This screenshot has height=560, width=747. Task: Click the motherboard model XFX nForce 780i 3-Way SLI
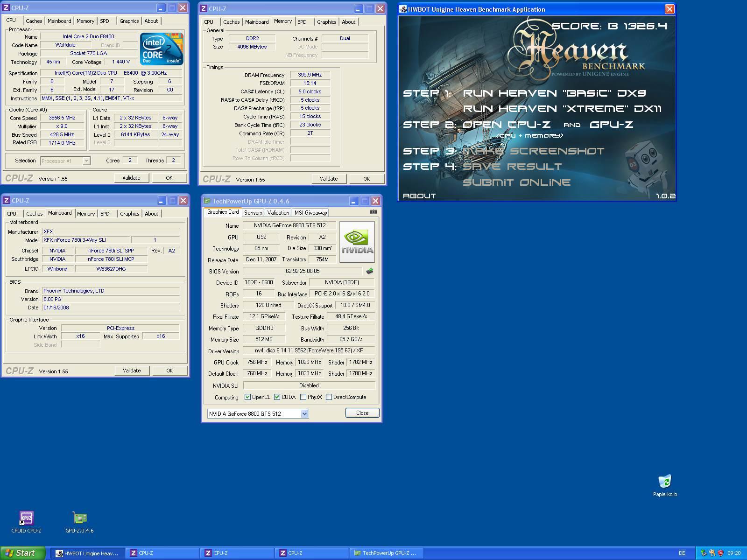(85, 240)
